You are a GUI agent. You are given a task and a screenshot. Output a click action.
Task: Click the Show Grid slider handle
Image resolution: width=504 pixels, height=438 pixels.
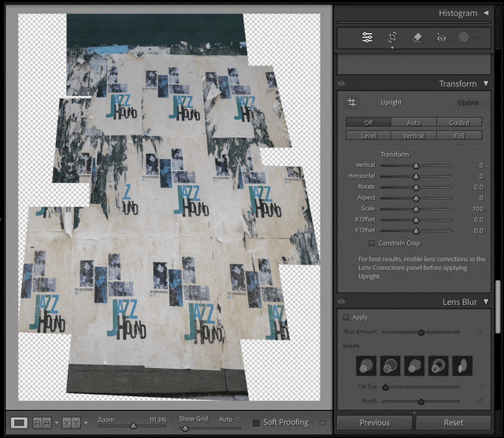point(185,428)
